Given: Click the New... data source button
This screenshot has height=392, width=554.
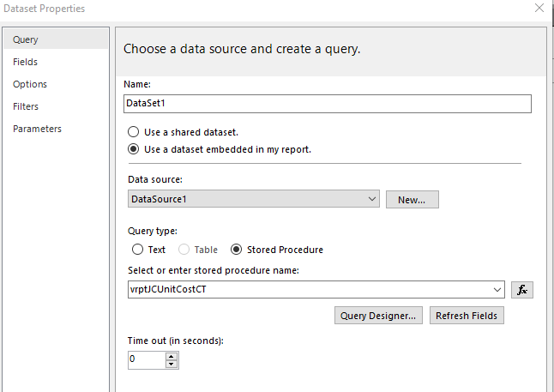Looking at the screenshot, I should pyautogui.click(x=412, y=199).
